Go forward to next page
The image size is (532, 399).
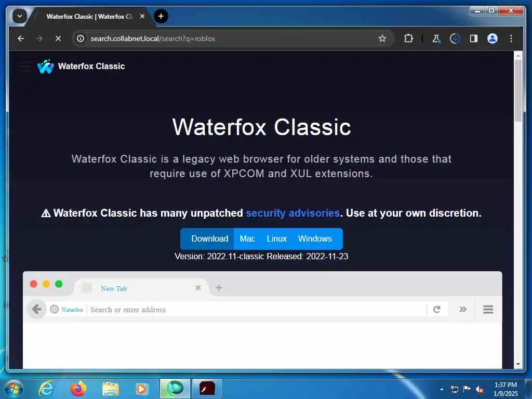pyautogui.click(x=39, y=38)
